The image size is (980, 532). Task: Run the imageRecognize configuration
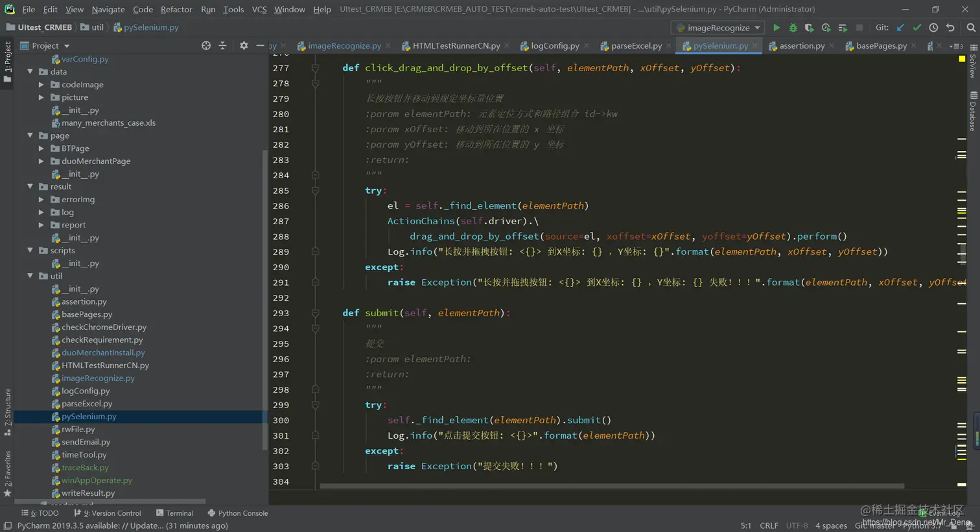pyautogui.click(x=776, y=28)
